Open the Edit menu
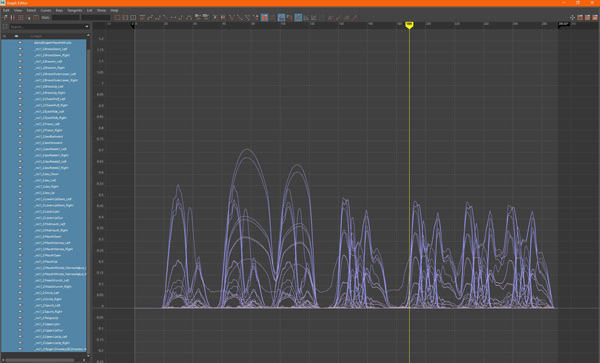Viewport: 600px width, 363px height. [x=6, y=10]
